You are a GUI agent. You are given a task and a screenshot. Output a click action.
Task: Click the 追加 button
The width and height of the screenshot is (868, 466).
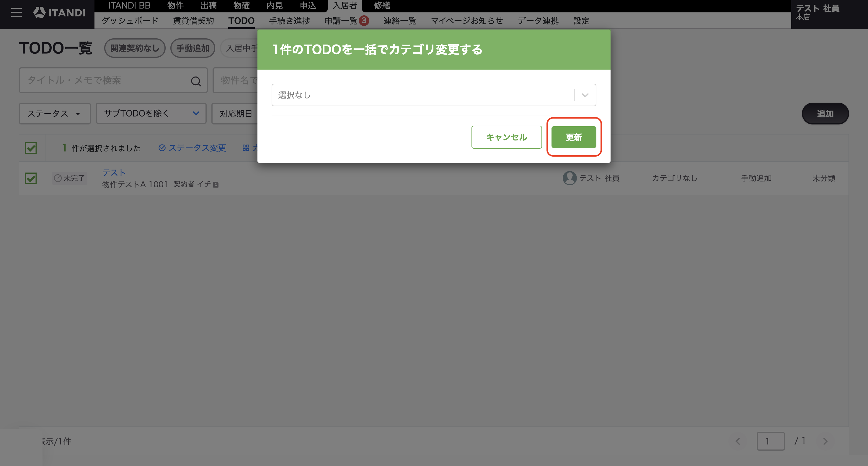coord(825,114)
